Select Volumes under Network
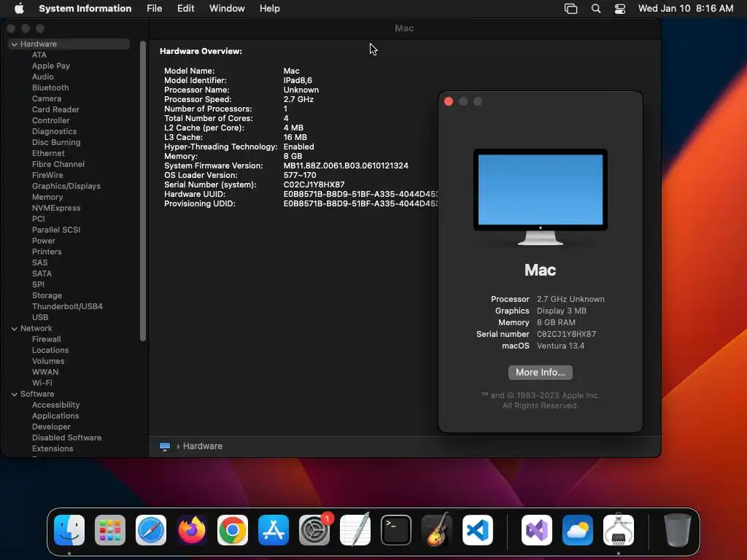This screenshot has height=560, width=747. pos(48,362)
